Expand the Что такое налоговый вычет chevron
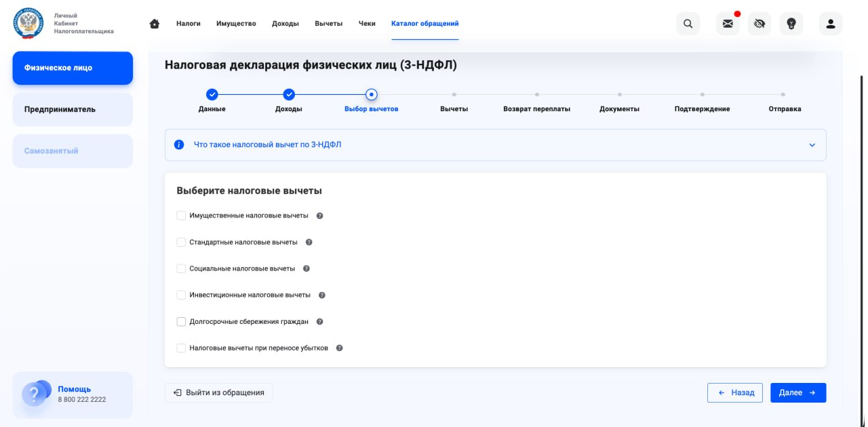The height and width of the screenshot is (427, 868). (x=812, y=145)
